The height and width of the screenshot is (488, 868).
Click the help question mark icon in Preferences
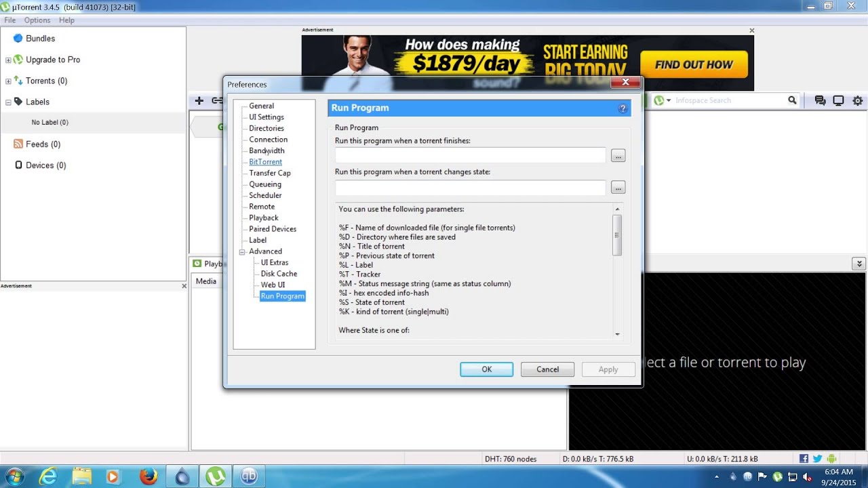click(x=623, y=108)
